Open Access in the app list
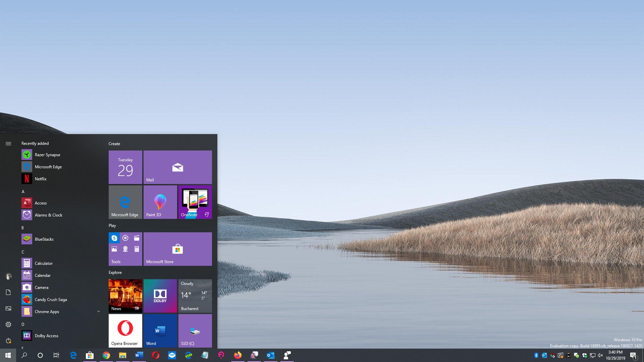 pyautogui.click(x=60, y=203)
